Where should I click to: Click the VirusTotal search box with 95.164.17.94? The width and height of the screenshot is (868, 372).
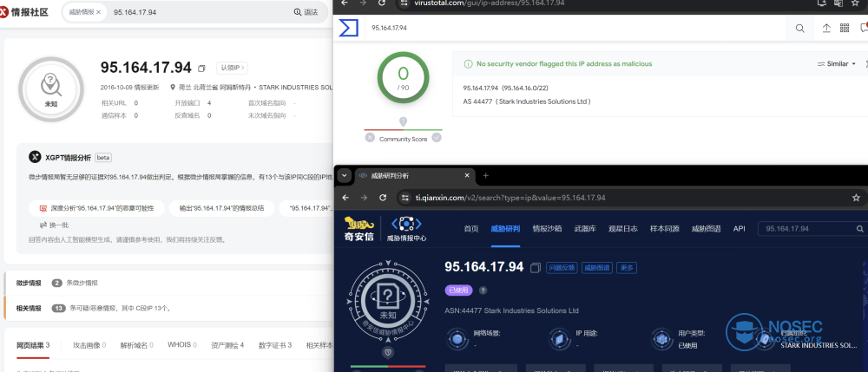coord(575,29)
